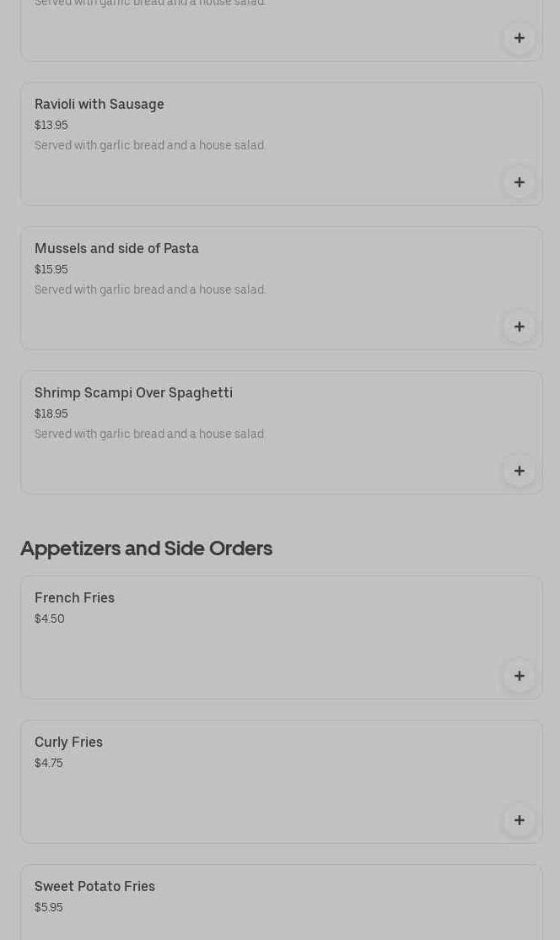The image size is (560, 940).
Task: Select the $5.95 Sweet Potato Fries price
Action: coord(48,907)
